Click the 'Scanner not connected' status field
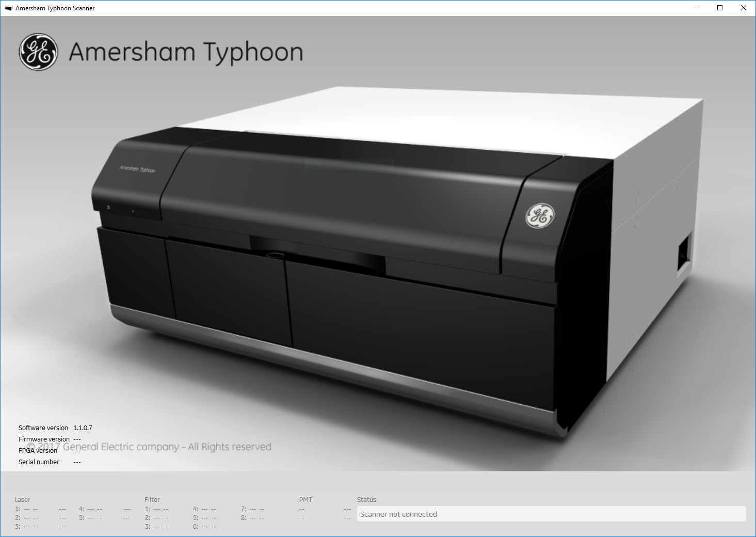 point(552,514)
